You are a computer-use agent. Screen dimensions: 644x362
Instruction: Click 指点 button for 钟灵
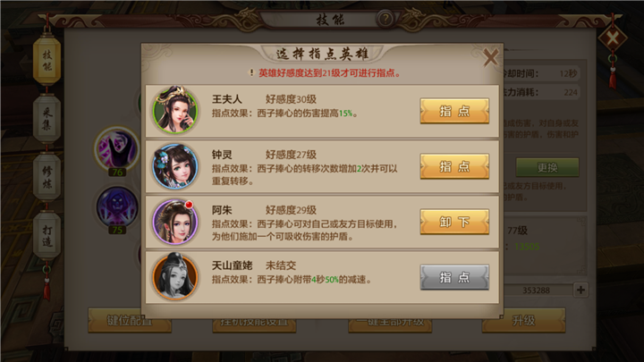pyautogui.click(x=454, y=166)
